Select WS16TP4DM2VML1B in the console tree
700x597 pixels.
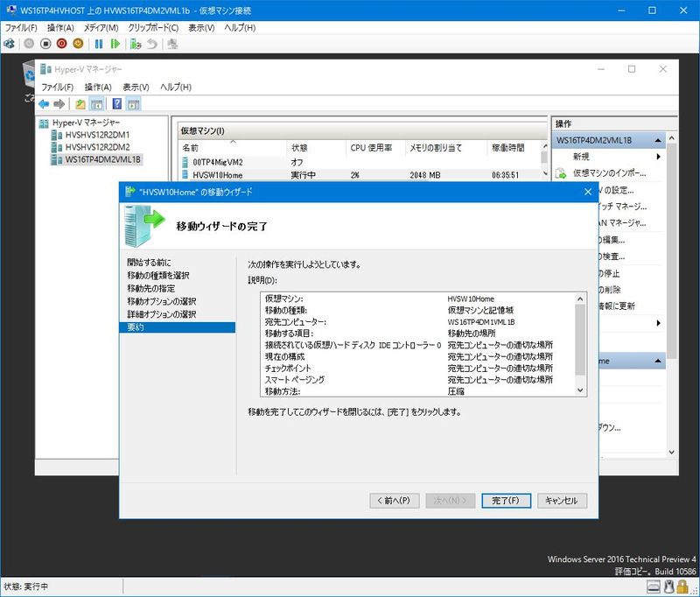(x=102, y=159)
